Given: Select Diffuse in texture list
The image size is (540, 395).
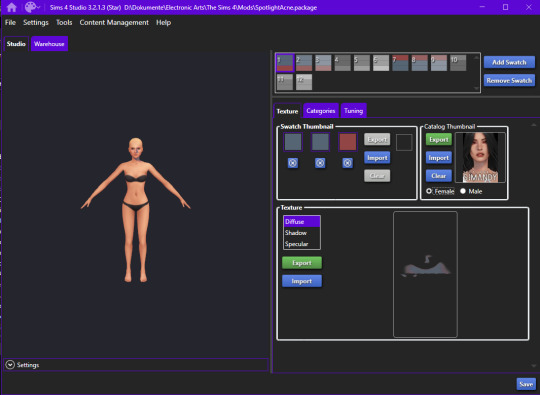Looking at the screenshot, I should [302, 221].
